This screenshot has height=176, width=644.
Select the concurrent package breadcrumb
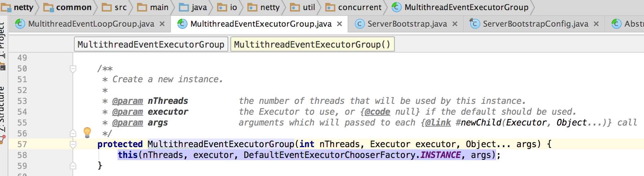(x=353, y=7)
